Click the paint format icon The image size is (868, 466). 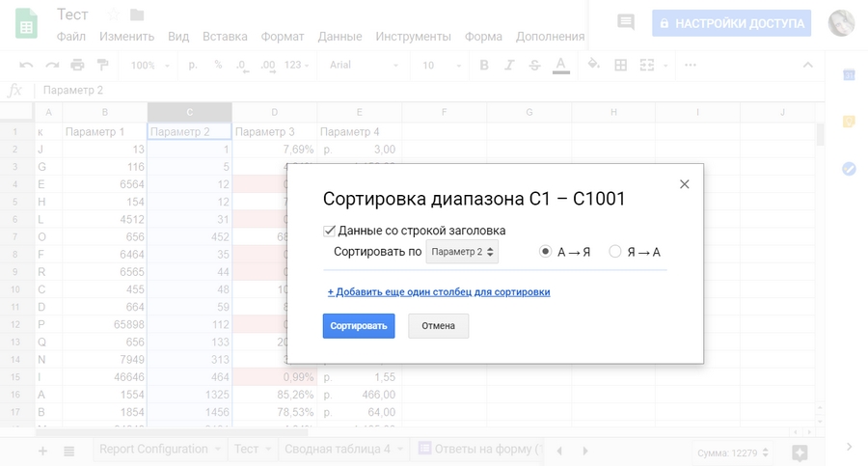pos(102,65)
